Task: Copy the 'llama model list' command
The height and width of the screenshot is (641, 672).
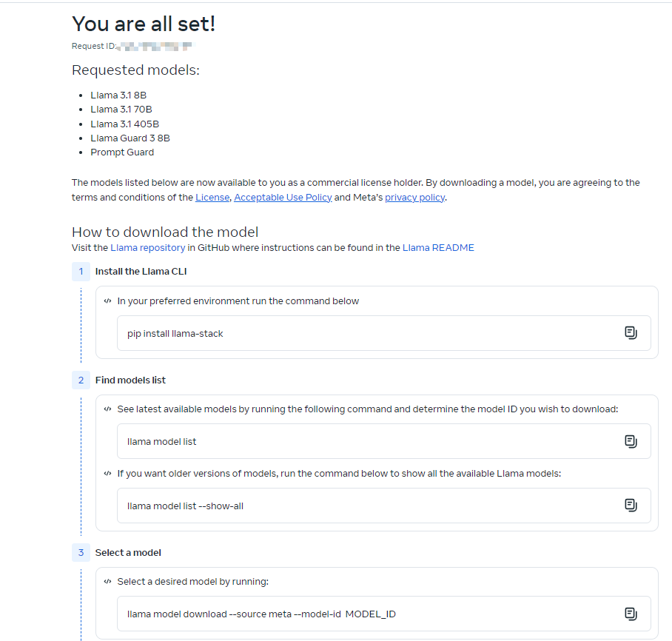Action: coord(631,441)
